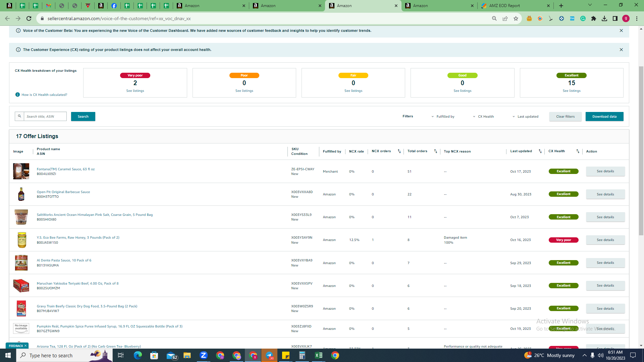The width and height of the screenshot is (644, 362).
Task: Expand the Fulfilled by filter
Action: click(443, 117)
